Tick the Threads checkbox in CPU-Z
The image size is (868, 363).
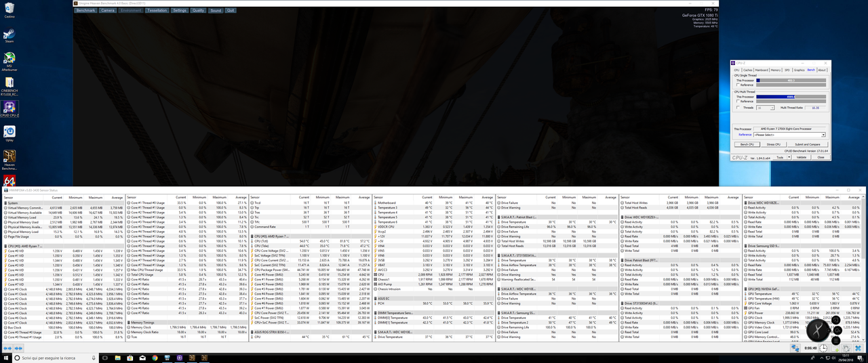[x=738, y=107]
